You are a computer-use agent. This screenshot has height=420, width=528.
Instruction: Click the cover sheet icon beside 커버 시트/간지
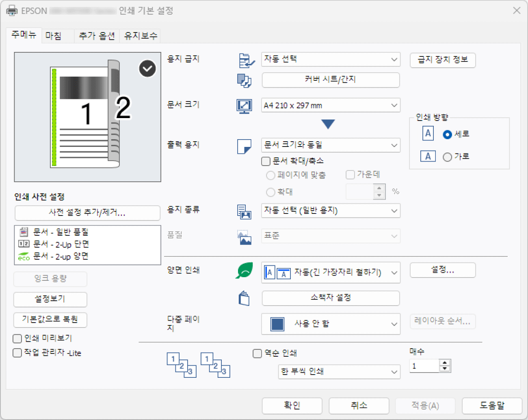pyautogui.click(x=244, y=80)
